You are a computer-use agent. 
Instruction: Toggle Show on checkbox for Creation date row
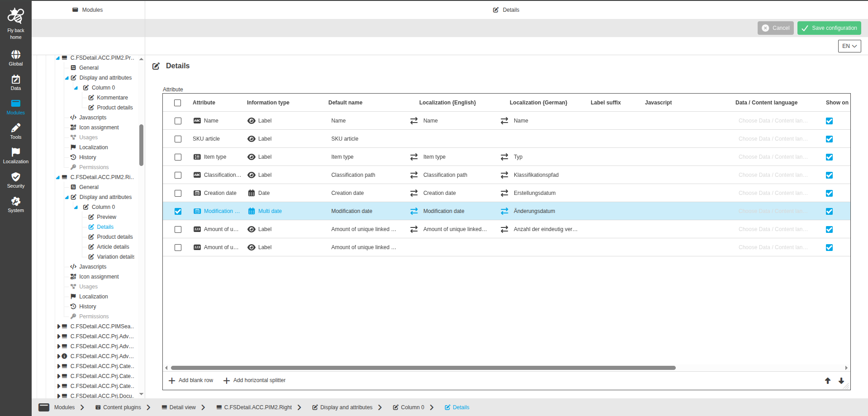coord(829,193)
